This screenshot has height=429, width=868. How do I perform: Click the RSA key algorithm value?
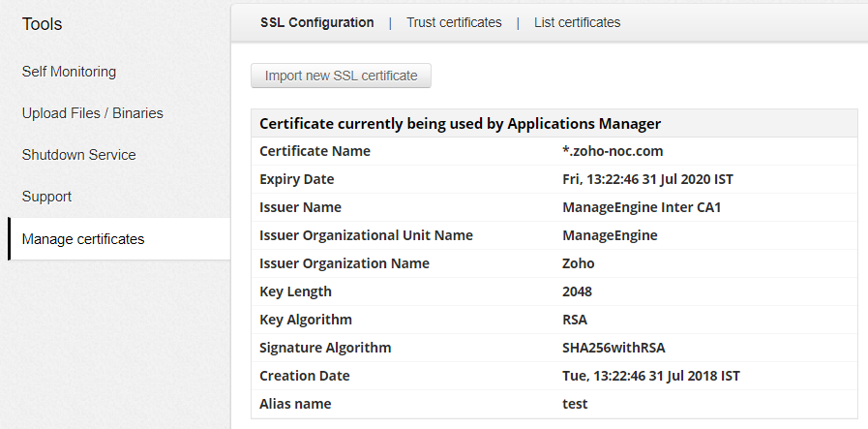575,320
